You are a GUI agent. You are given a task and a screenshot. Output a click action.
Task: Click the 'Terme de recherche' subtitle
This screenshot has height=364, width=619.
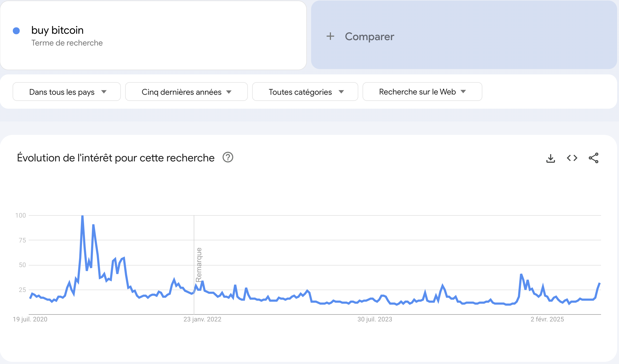click(67, 43)
